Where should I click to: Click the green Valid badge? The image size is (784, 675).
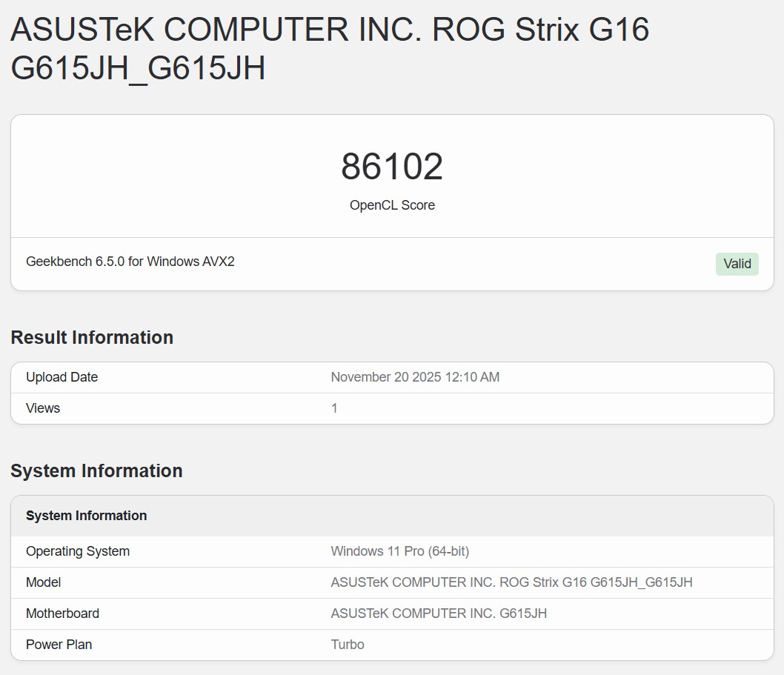737,264
